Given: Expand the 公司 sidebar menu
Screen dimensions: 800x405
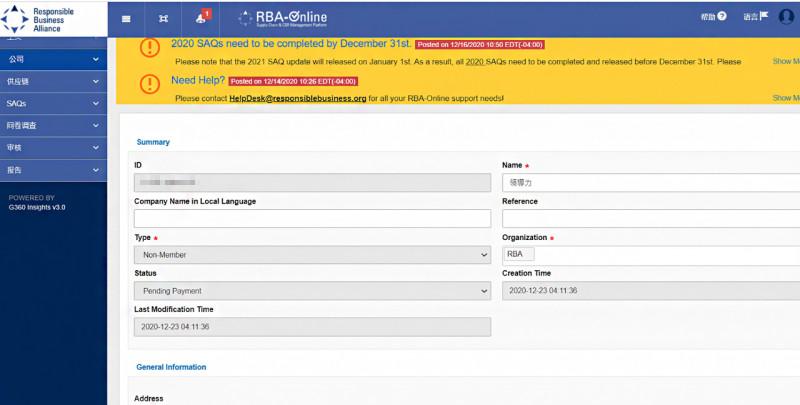Looking at the screenshot, I should (x=53, y=60).
